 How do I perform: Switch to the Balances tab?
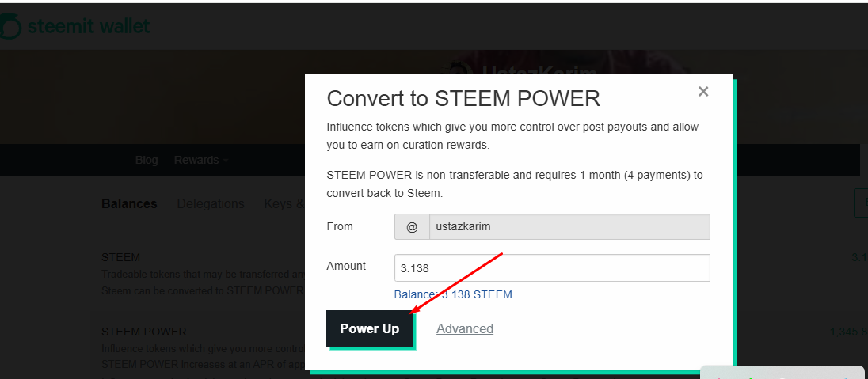click(x=129, y=203)
